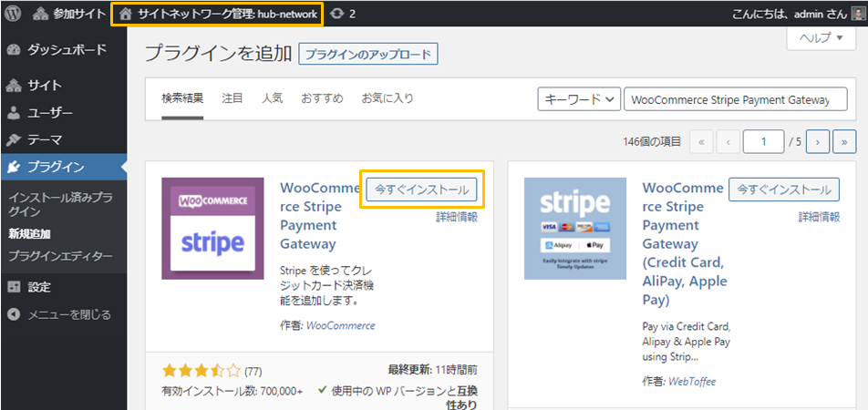Open 詳細情報 for WooCommerce's Stripe plugin
868x410 pixels.
tap(456, 217)
